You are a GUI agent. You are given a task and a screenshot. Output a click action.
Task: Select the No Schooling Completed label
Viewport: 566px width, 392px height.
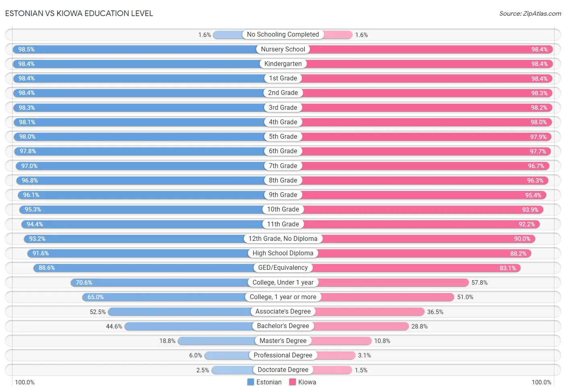click(283, 35)
